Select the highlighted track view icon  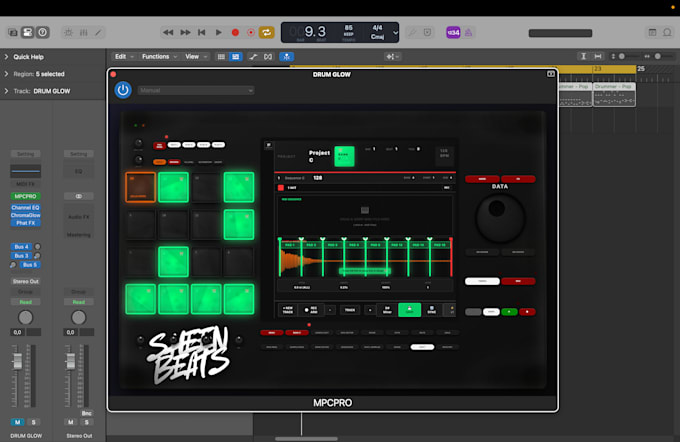235,57
